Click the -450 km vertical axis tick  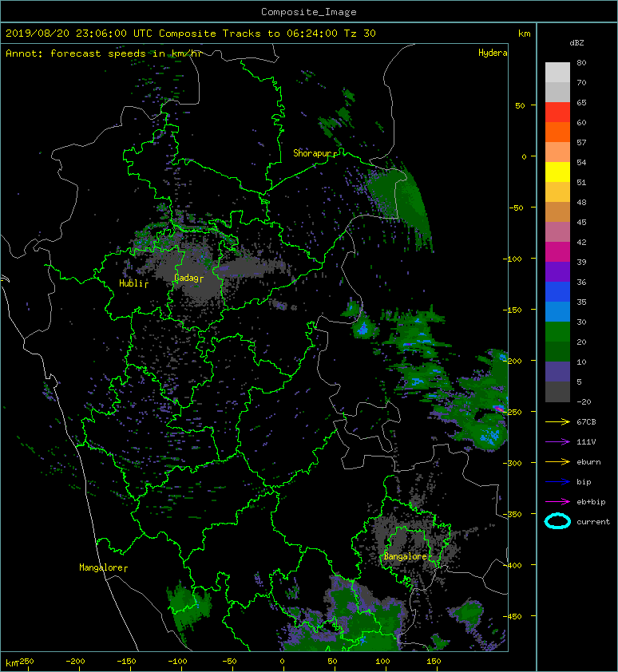(x=513, y=617)
